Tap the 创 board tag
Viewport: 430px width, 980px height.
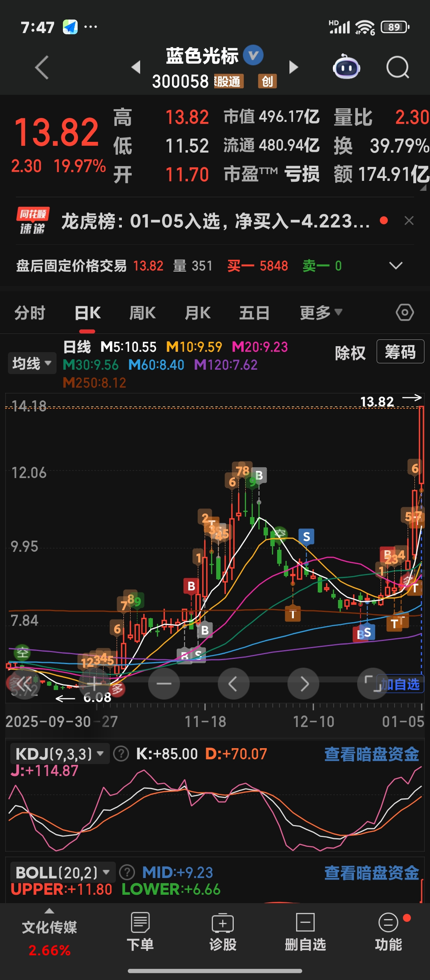pos(267,81)
